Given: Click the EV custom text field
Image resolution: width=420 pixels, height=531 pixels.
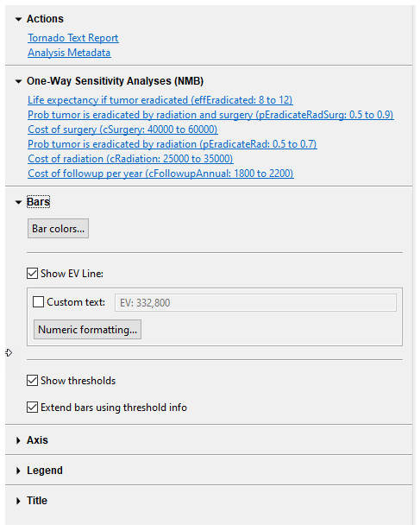Looking at the screenshot, I should click(x=255, y=303).
